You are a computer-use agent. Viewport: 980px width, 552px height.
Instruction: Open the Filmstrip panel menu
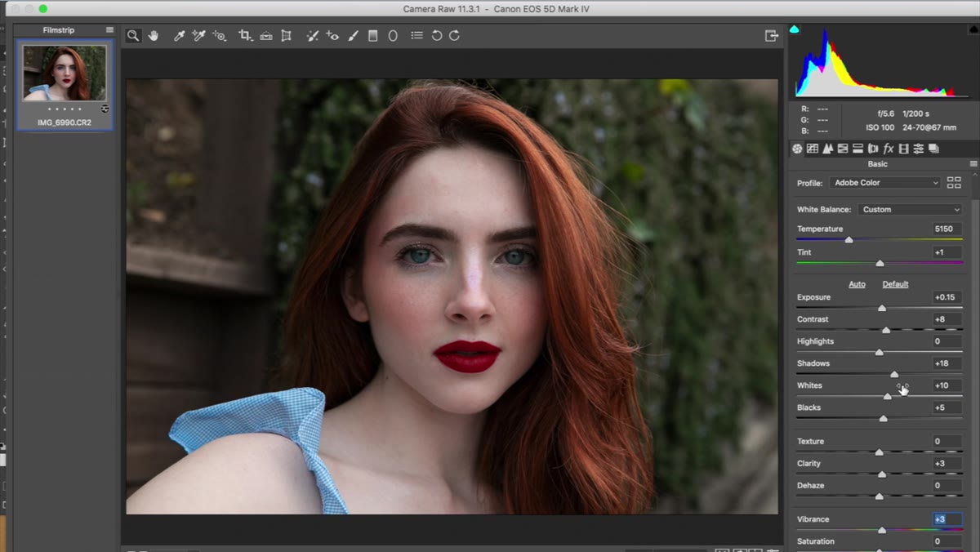[x=109, y=30]
